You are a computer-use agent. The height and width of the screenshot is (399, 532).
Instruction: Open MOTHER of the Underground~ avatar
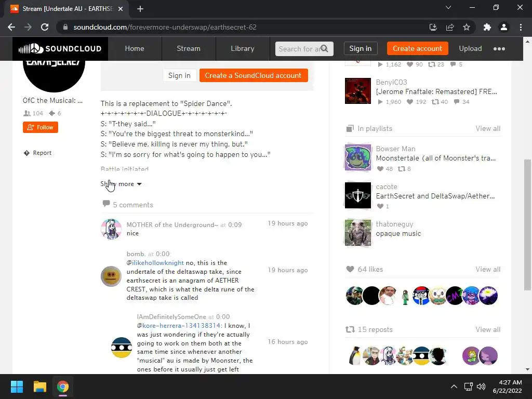tap(111, 229)
